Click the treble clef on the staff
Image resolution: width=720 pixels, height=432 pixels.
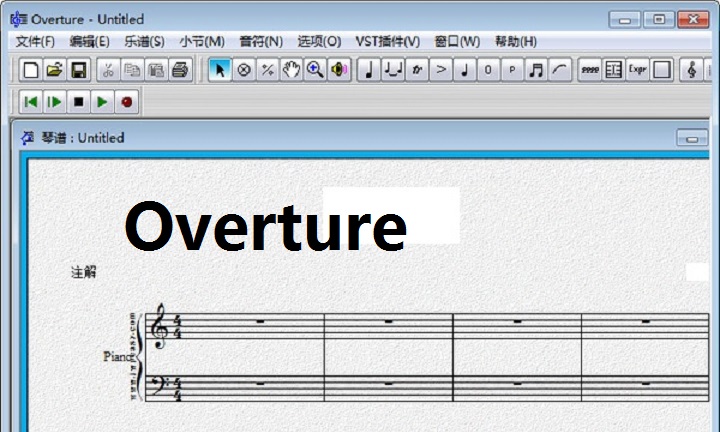(x=159, y=326)
